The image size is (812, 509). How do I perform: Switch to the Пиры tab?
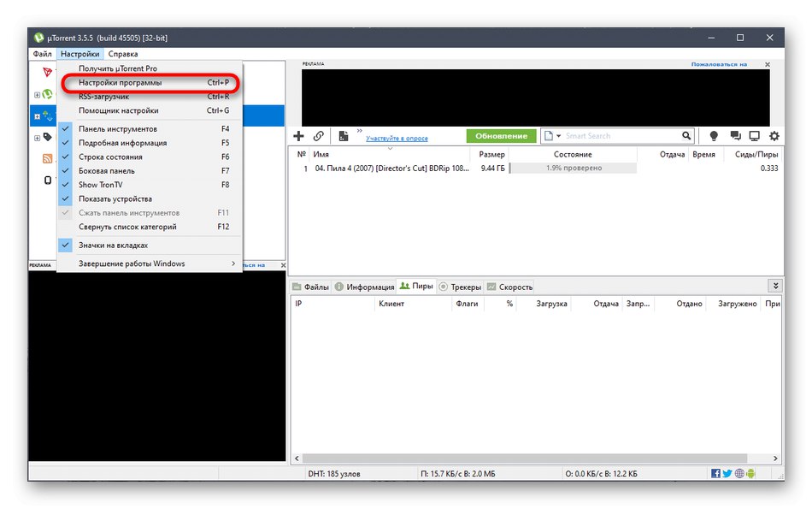pyautogui.click(x=416, y=286)
